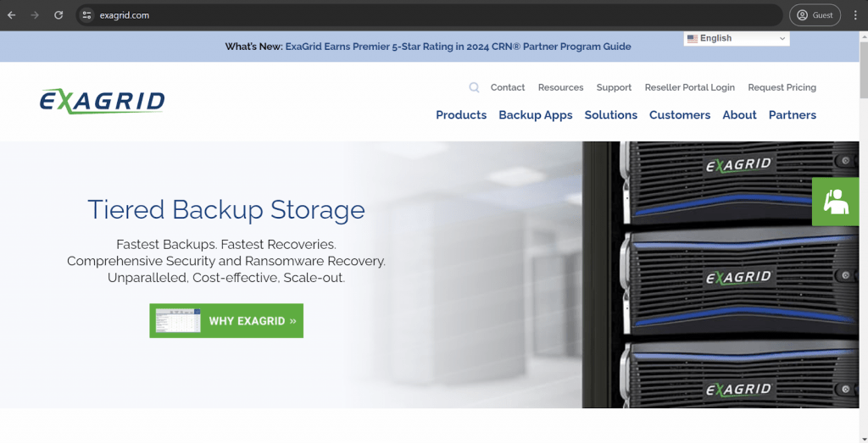Click the search magnifier icon

click(474, 87)
